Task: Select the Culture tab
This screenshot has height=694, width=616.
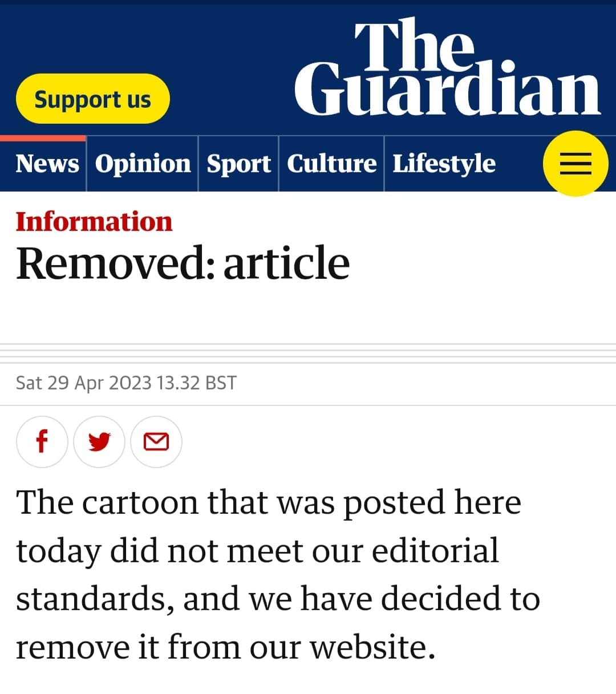Action: pos(331,164)
